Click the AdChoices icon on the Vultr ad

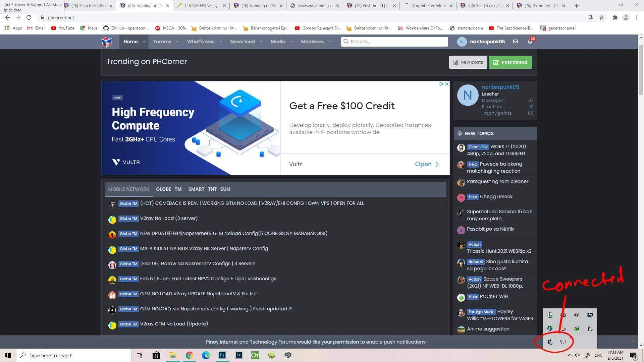(441, 84)
